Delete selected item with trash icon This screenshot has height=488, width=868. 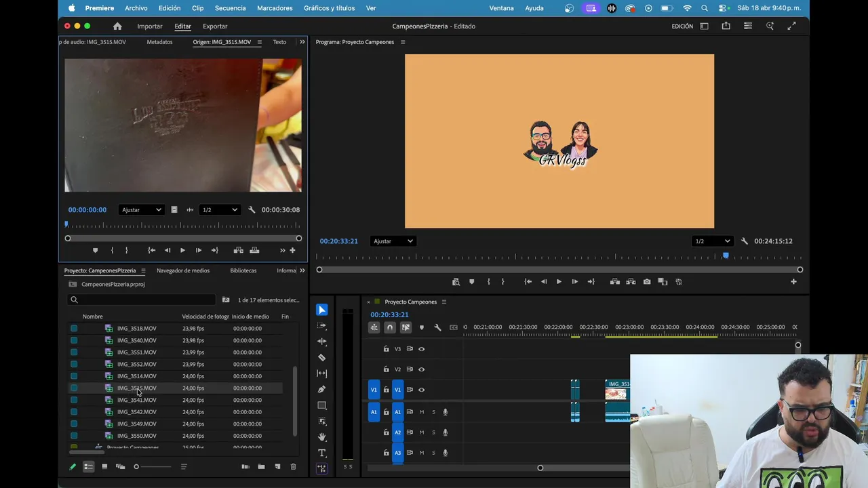(x=293, y=467)
